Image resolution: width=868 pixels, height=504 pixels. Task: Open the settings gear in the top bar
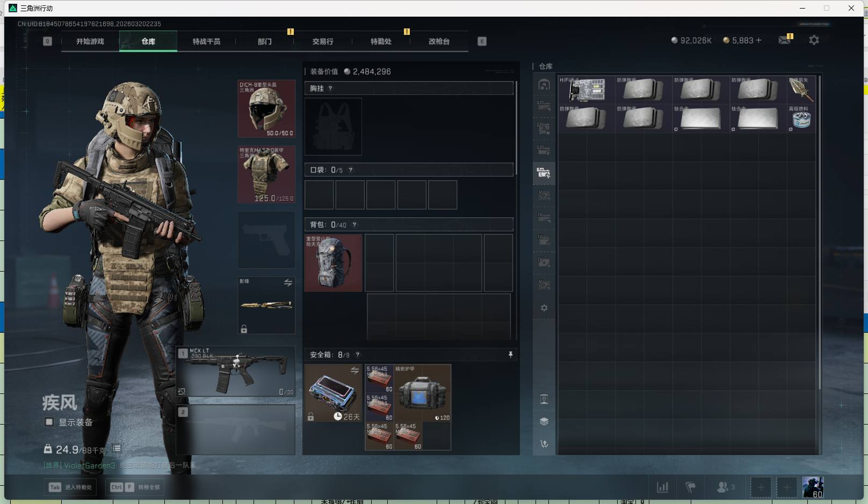click(814, 40)
